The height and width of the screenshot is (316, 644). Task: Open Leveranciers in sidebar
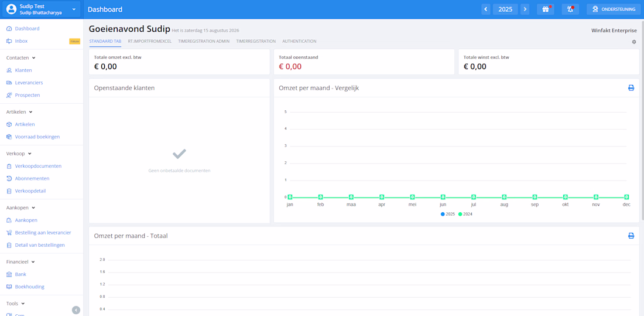[29, 82]
